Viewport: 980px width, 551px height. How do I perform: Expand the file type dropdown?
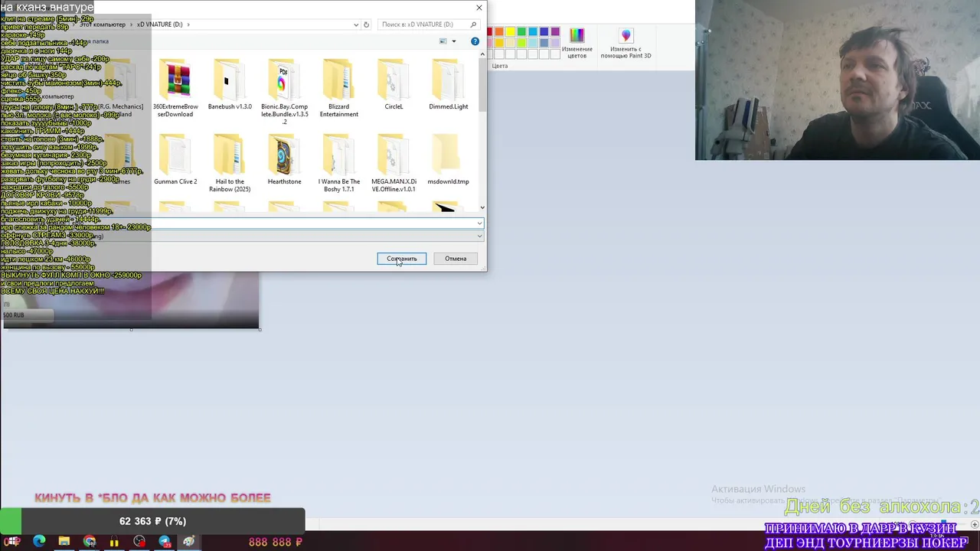click(480, 236)
